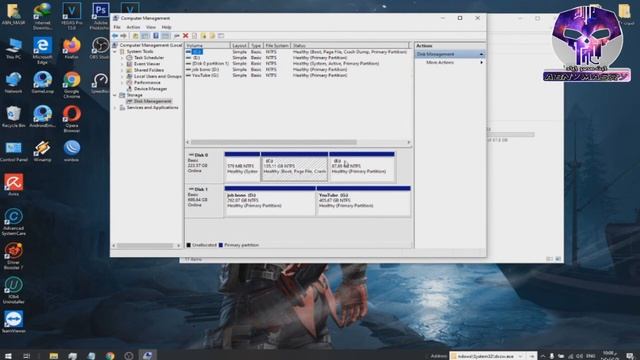Image resolution: width=640 pixels, height=360 pixels.
Task: Open File Explorer from the taskbar
Action: coord(53,356)
